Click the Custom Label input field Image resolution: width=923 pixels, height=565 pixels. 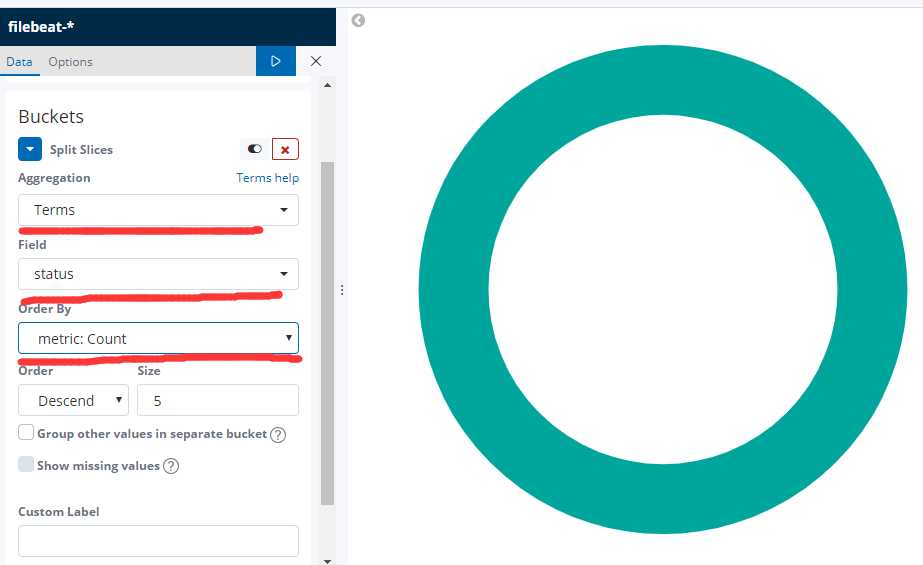pyautogui.click(x=158, y=541)
